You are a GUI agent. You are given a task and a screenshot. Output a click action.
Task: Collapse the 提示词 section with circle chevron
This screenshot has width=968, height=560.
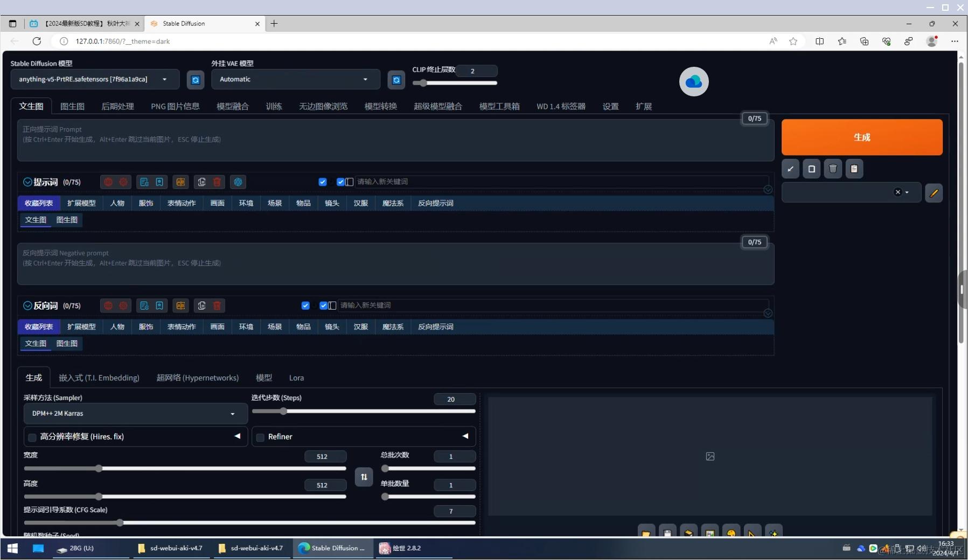tap(27, 182)
